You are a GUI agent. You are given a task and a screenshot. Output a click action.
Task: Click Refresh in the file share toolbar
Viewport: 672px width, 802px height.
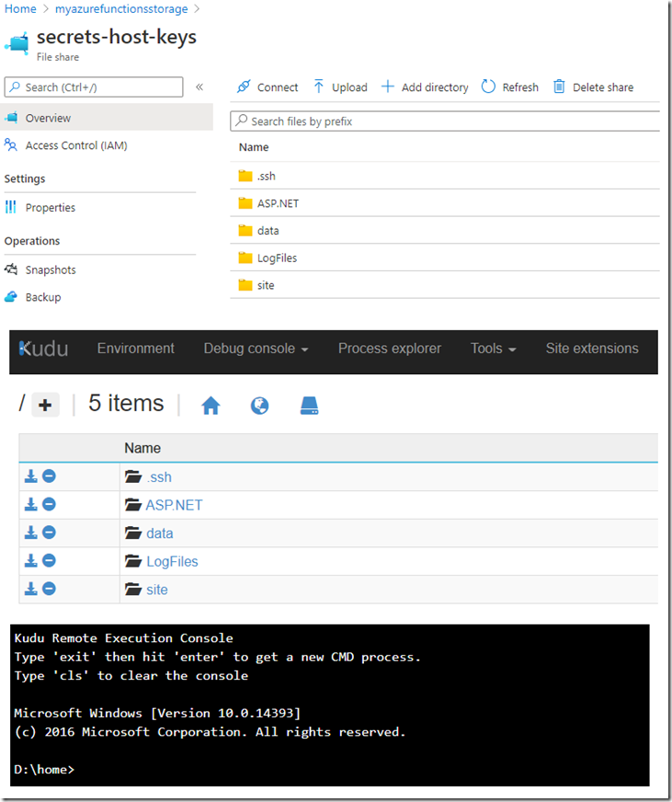click(510, 87)
